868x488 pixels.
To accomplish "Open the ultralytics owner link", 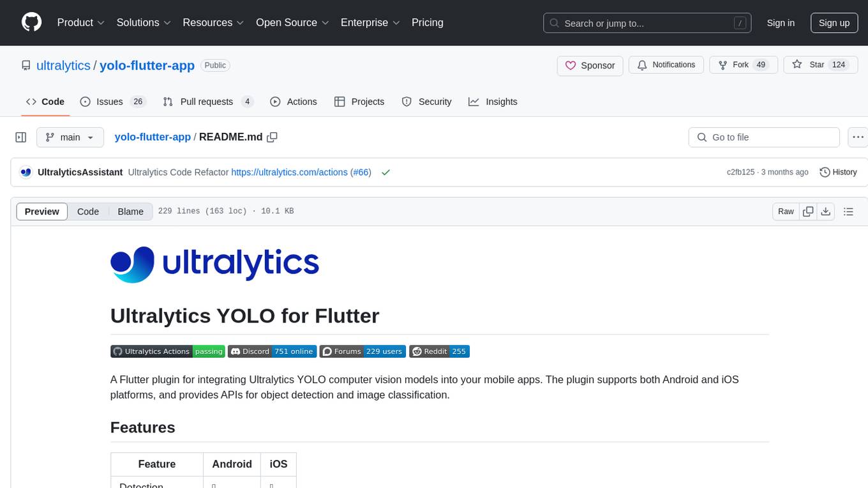I will pos(63,65).
